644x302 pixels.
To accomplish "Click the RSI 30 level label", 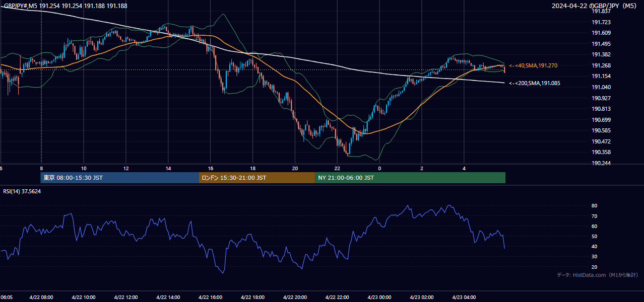I will coord(594,257).
